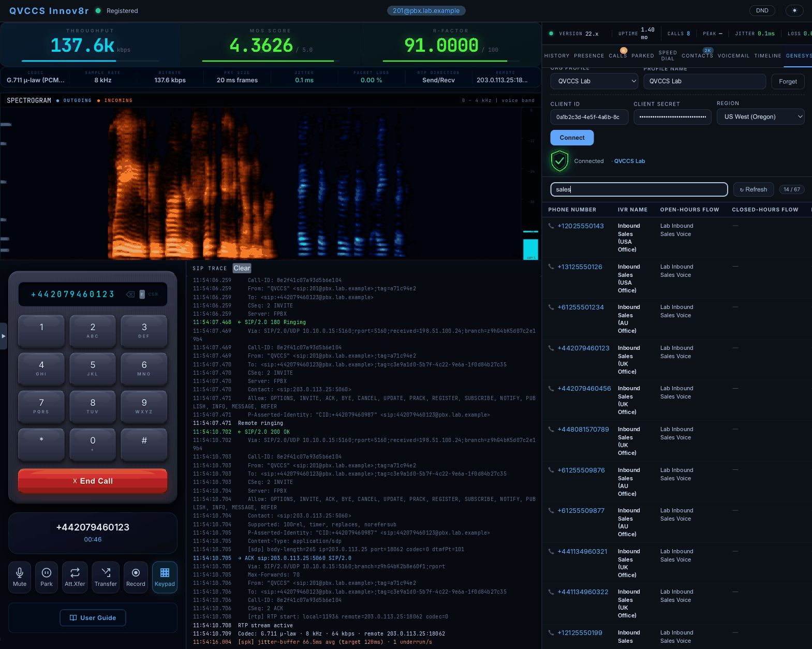The width and height of the screenshot is (812, 649).
Task: Open the Speed Dial tab
Action: coord(668,55)
